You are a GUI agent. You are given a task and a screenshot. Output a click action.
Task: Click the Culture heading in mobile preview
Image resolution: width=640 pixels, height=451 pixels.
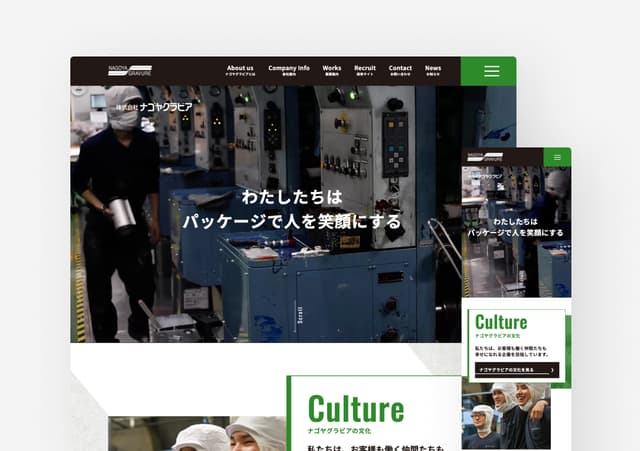[x=501, y=322]
